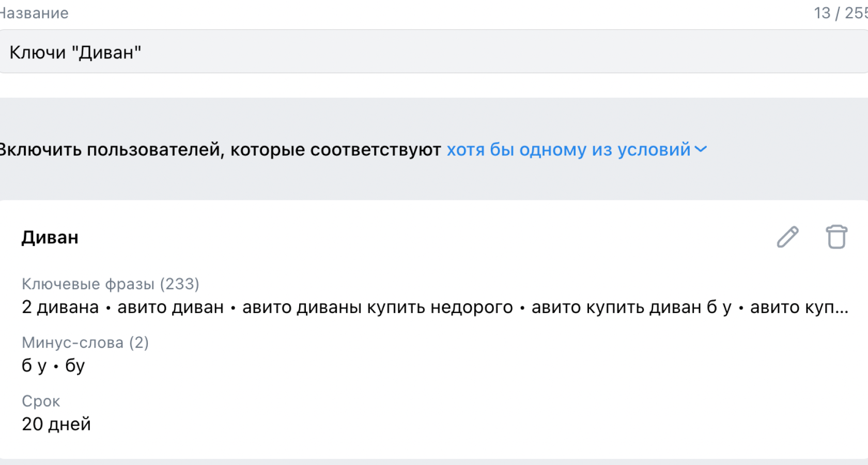The height and width of the screenshot is (465, 868).
Task: Open 'хотя бы одному из условий' selector
Action: coord(568,149)
